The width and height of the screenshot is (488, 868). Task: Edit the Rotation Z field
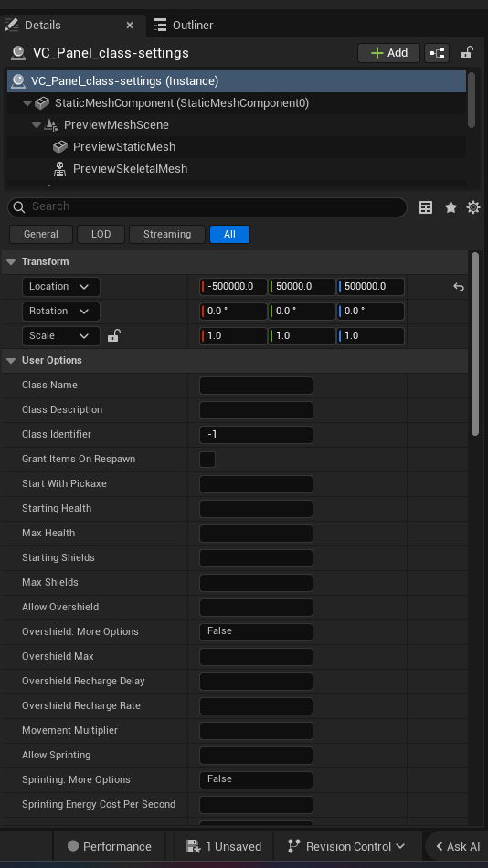click(371, 311)
